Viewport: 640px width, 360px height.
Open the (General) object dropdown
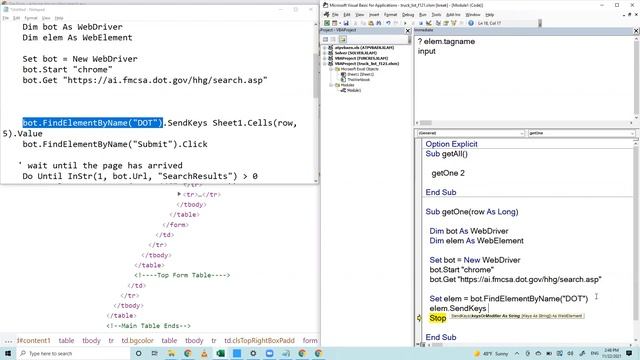[x=470, y=133]
